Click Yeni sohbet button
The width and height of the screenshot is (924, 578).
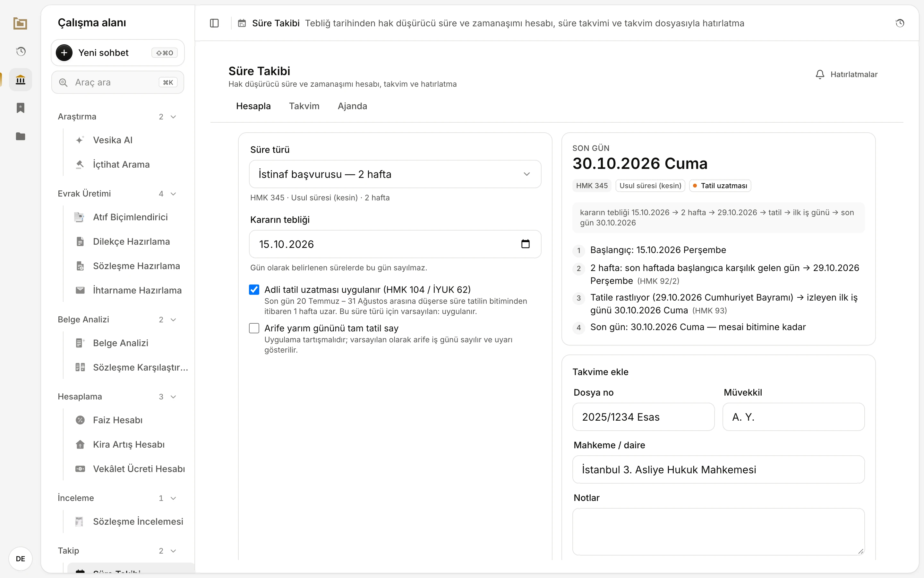click(118, 53)
